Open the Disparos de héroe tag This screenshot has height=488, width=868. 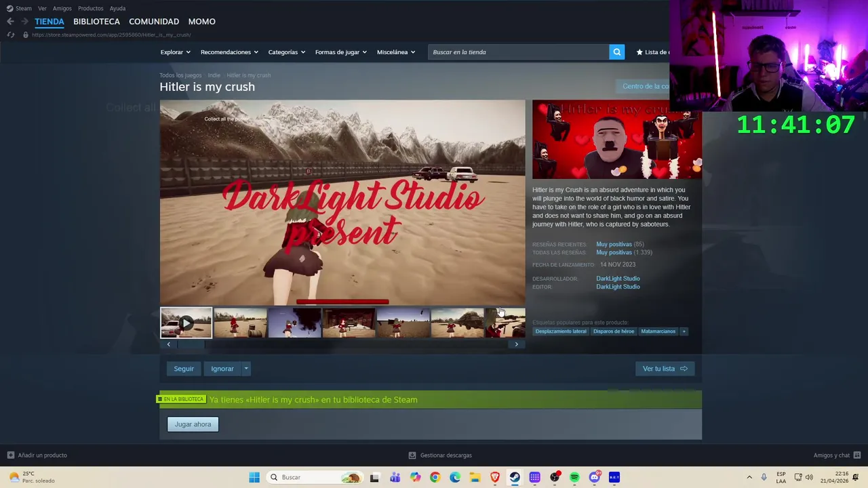click(614, 331)
